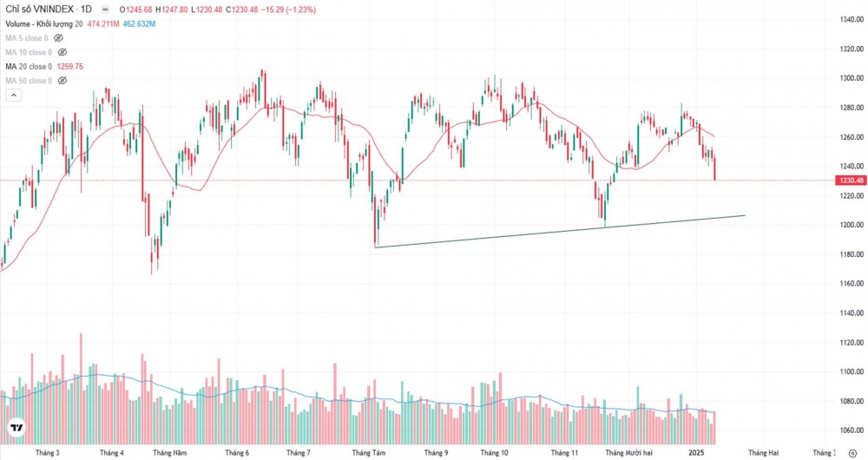
Task: Select the MA 20 close indicator label
Action: point(29,67)
